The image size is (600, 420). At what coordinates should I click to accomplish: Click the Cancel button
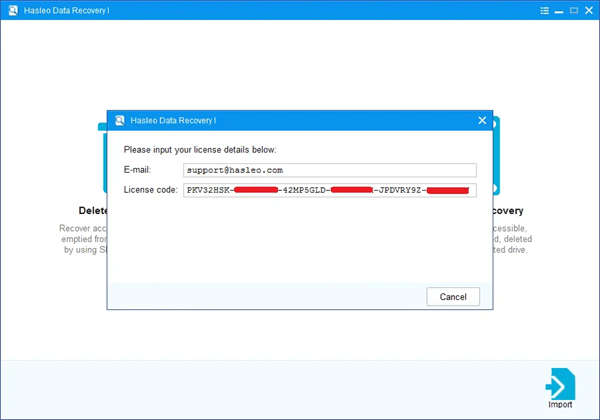tap(453, 297)
